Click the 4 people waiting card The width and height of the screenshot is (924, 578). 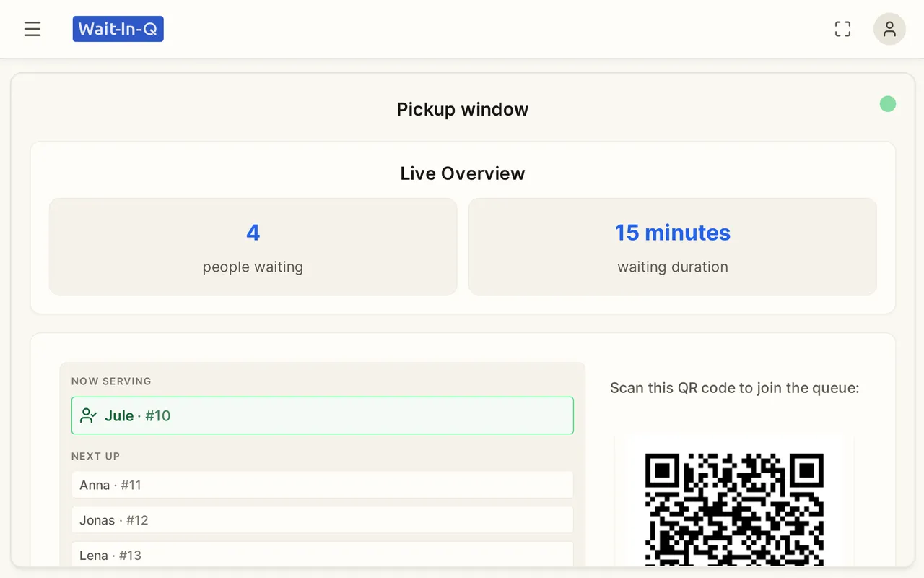[253, 246]
